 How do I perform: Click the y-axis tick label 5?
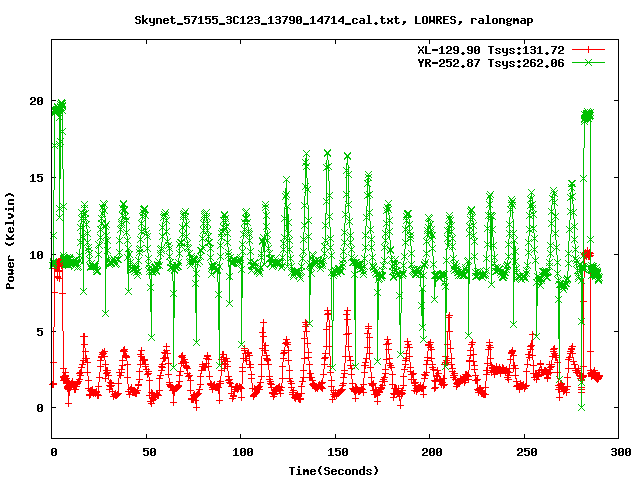click(40, 332)
